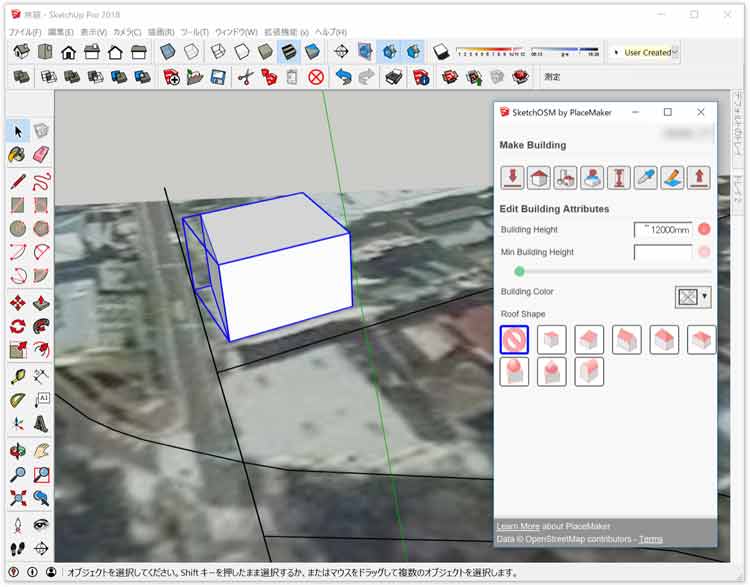The image size is (750, 587).
Task: Click the PlaceMaker red down-arrow import icon
Action: point(512,177)
